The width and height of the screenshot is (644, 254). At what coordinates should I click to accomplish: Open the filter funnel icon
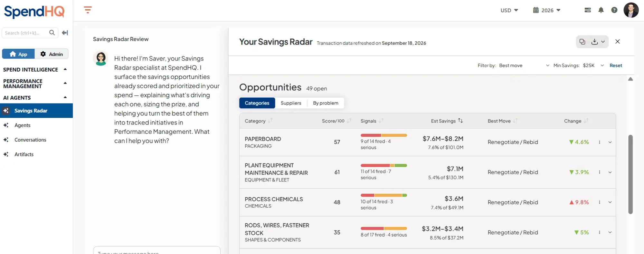click(88, 10)
